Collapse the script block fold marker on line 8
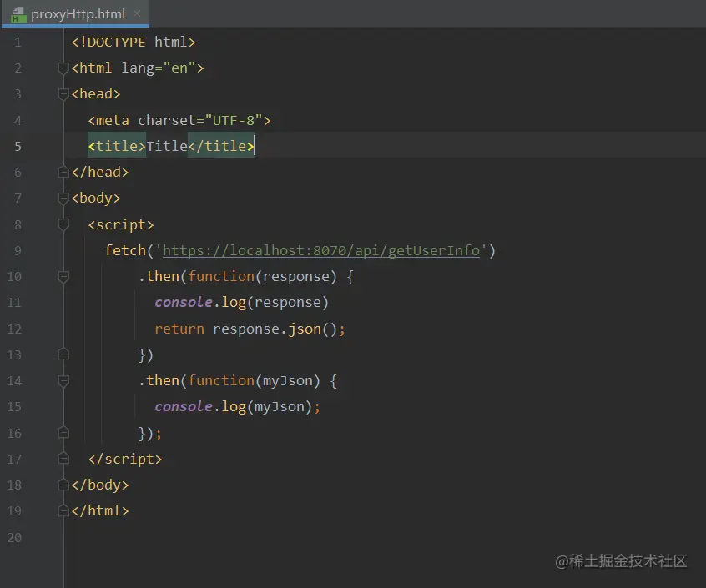 point(63,224)
